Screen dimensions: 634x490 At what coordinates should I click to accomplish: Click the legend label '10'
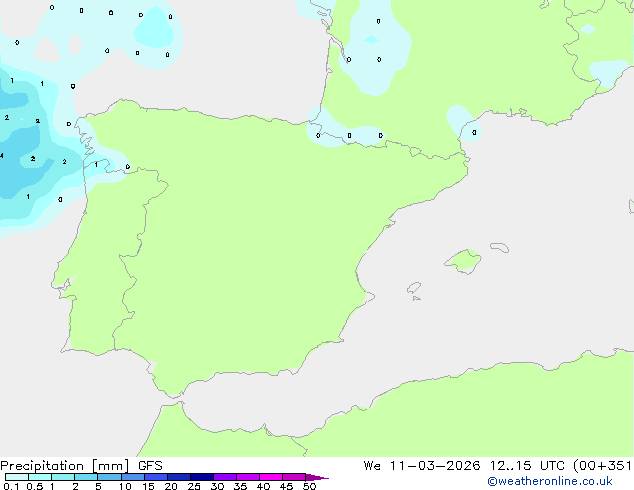tap(125, 486)
